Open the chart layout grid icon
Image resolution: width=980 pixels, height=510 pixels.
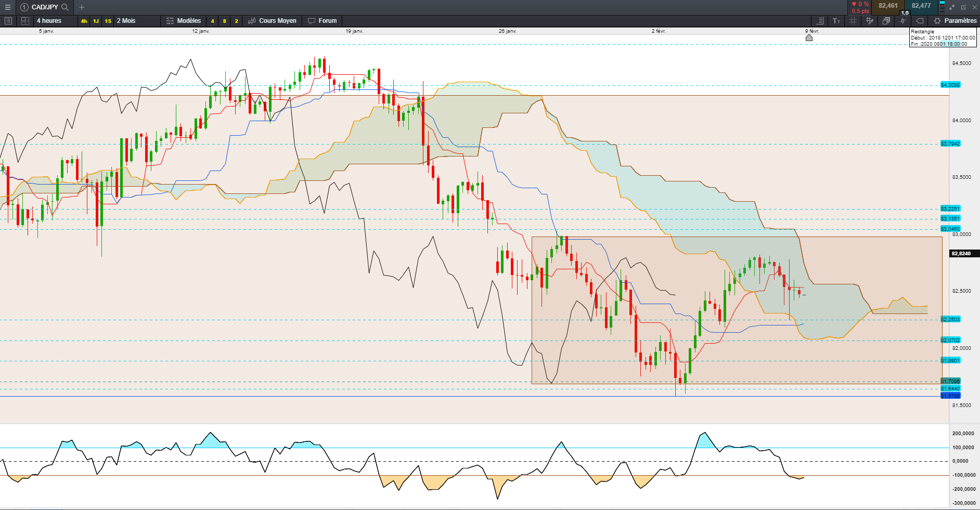point(24,21)
